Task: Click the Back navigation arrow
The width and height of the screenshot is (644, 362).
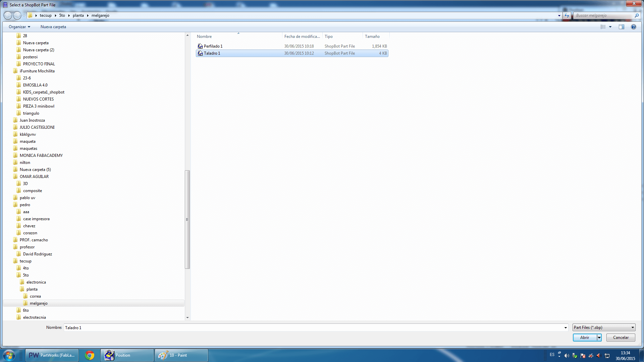Action: click(8, 15)
